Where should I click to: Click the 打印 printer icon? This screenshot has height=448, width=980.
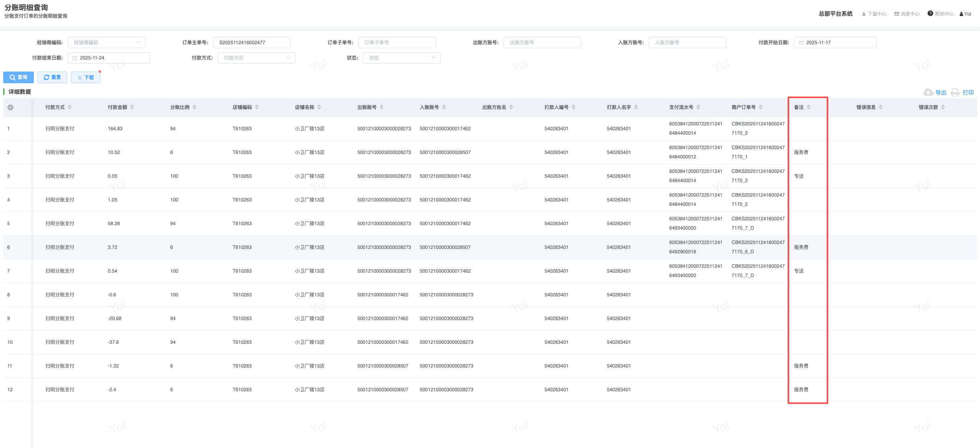pos(955,92)
